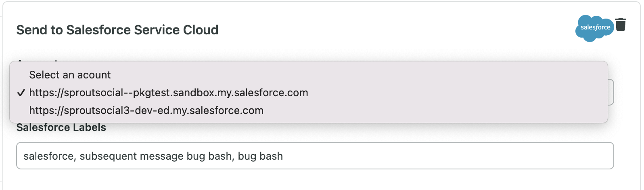Image resolution: width=644 pixels, height=190 pixels.
Task: Click the 'Send to Salesforce Service Cloud' heading
Action: tap(117, 30)
